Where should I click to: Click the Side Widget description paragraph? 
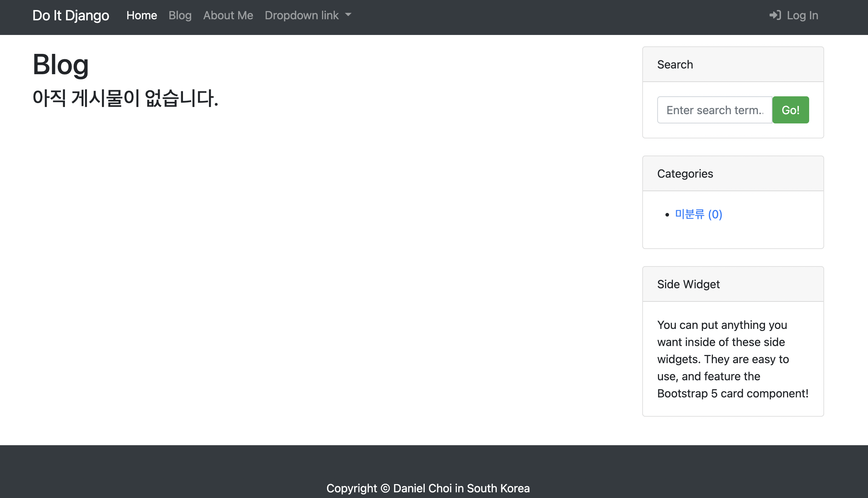tap(732, 359)
